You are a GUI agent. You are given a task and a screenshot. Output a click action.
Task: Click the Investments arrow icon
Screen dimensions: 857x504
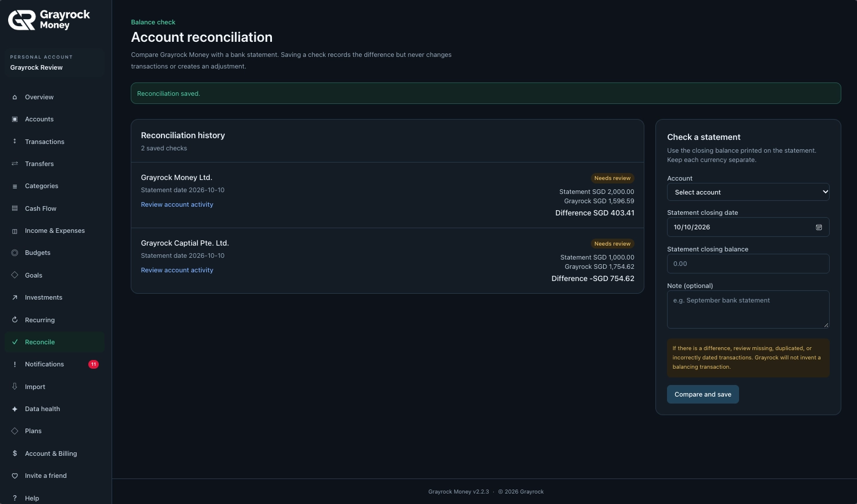pos(15,298)
